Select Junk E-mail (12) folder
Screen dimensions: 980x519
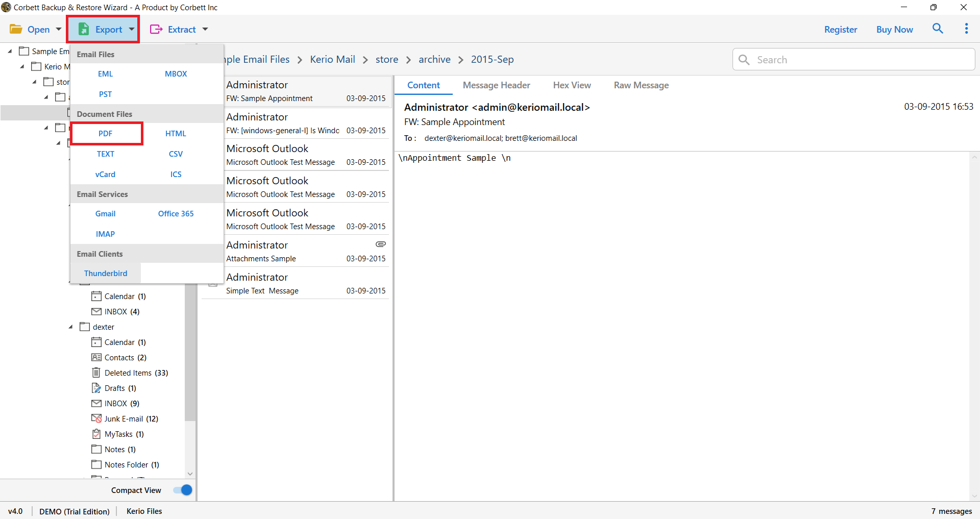(x=131, y=418)
